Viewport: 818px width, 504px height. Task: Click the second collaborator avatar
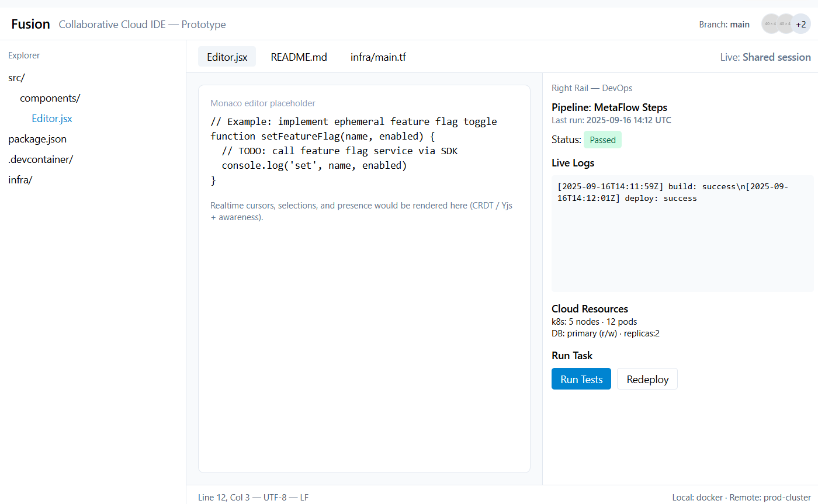[785, 24]
